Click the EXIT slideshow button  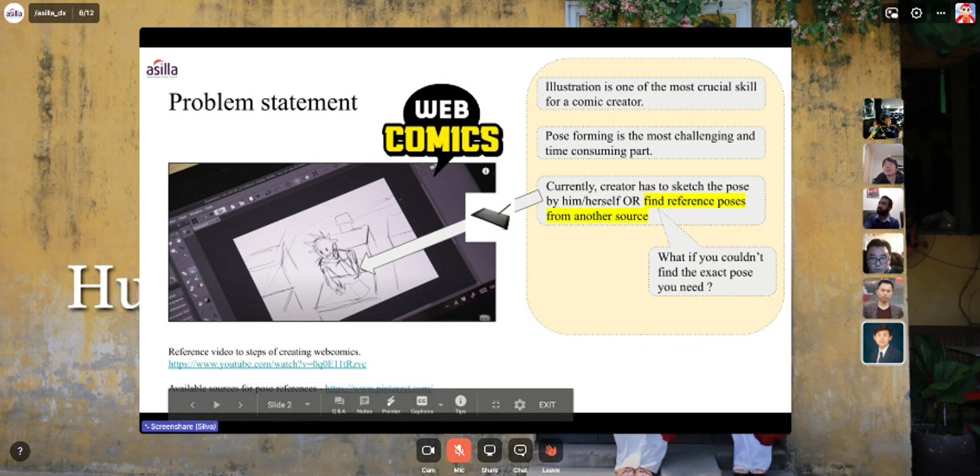(547, 405)
